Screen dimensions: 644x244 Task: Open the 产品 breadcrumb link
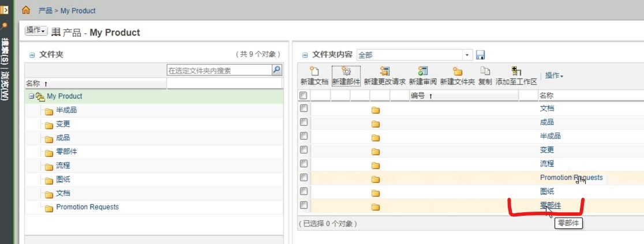coord(45,11)
